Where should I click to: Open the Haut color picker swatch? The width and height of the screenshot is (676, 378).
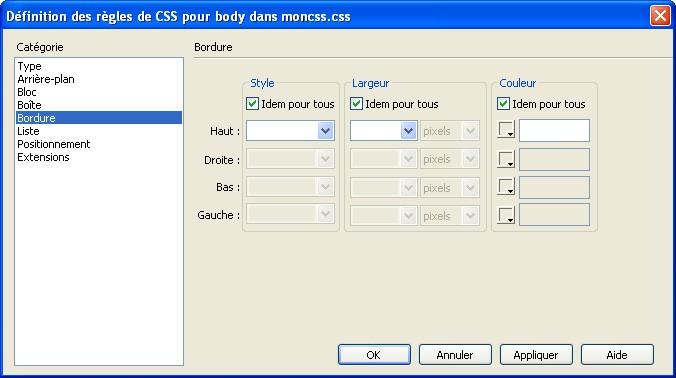(x=506, y=130)
